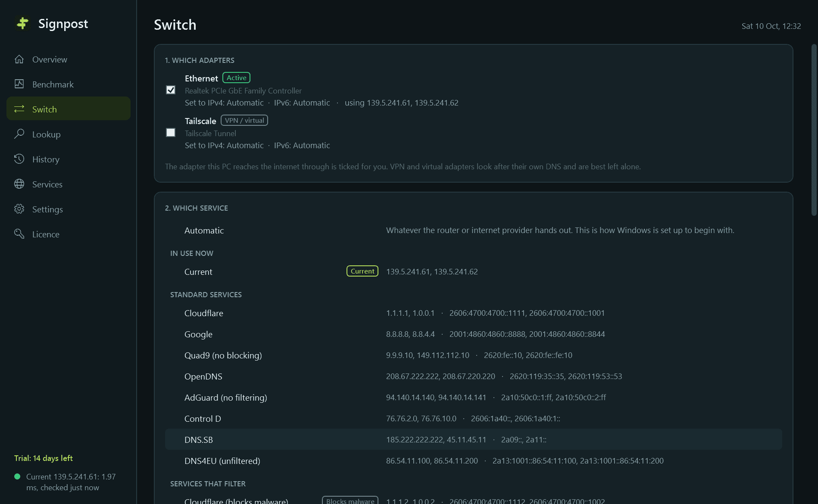Image resolution: width=818 pixels, height=504 pixels.
Task: Click the History clock icon
Action: tap(19, 159)
